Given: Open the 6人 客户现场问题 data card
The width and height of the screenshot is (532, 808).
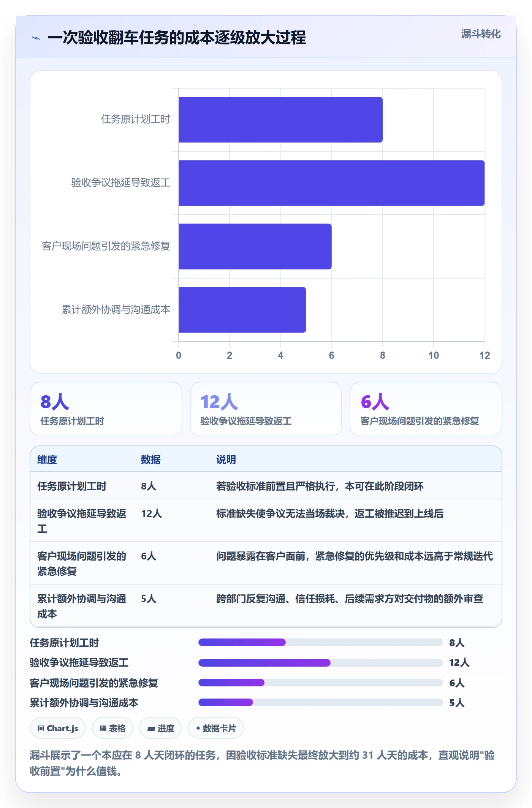Looking at the screenshot, I should coord(426,409).
